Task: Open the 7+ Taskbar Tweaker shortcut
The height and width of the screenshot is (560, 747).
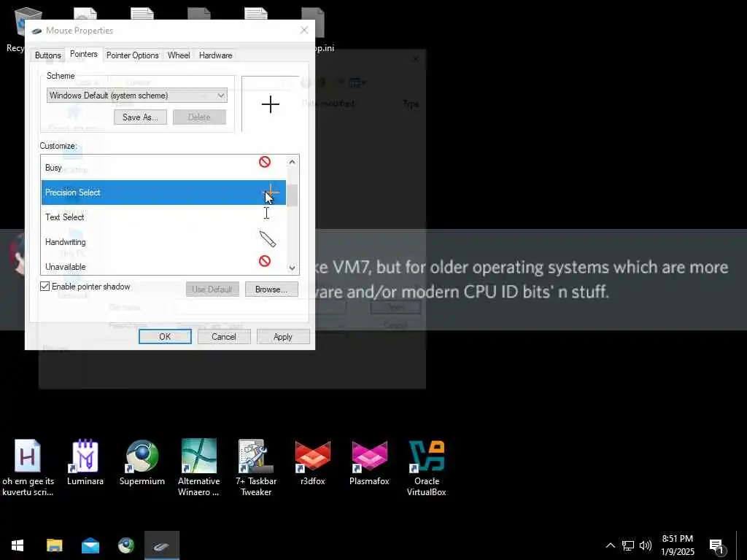Action: [x=256, y=467]
